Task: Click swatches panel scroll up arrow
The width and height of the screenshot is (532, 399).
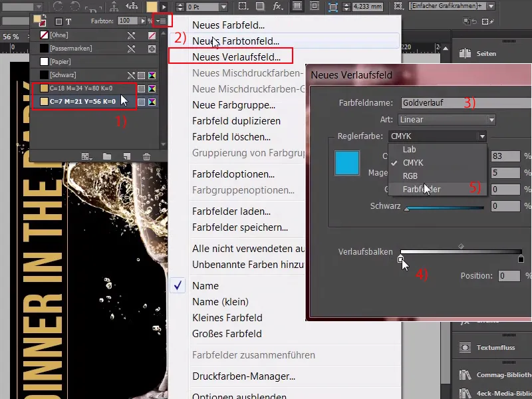Action: (x=163, y=33)
